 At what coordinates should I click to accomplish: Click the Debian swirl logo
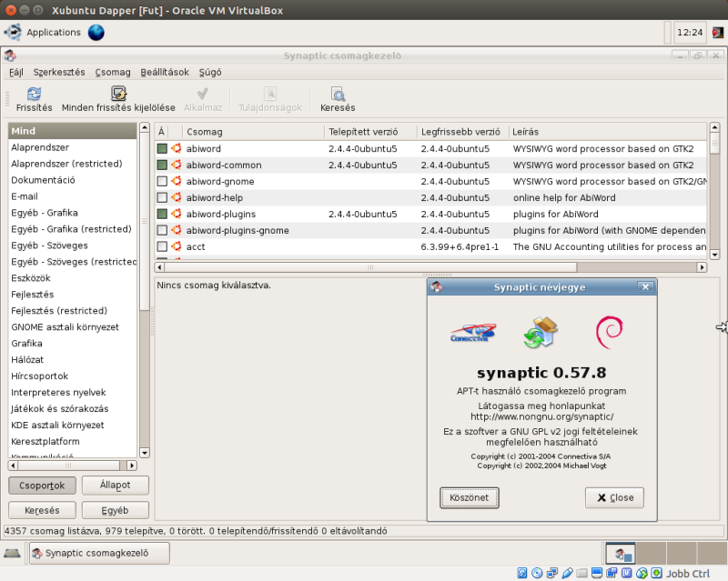(609, 332)
